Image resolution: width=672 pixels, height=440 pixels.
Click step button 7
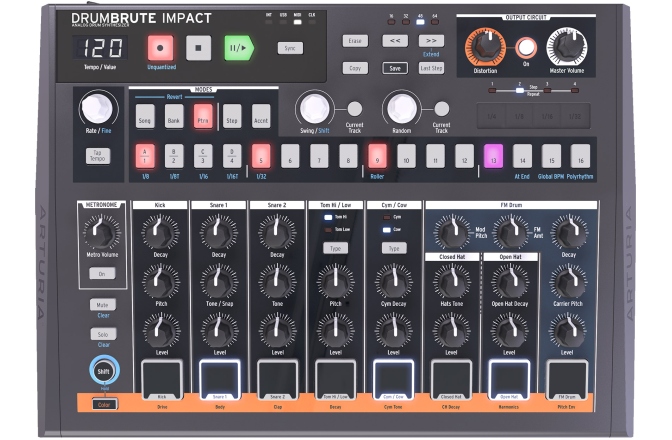[x=319, y=156]
